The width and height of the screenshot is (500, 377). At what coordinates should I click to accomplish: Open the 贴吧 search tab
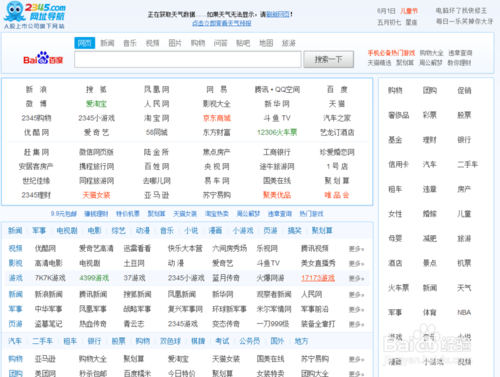243,43
